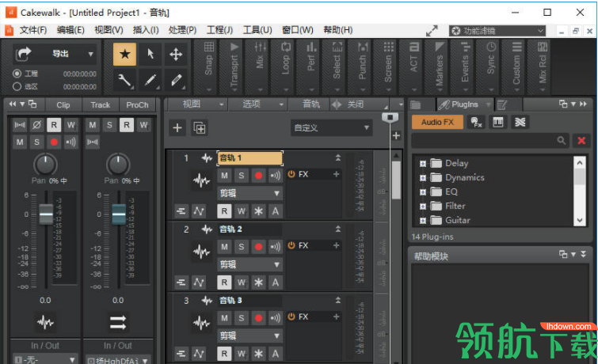Select the Move tool cross-arrows icon
This screenshot has height=364, width=598.
[x=176, y=54]
